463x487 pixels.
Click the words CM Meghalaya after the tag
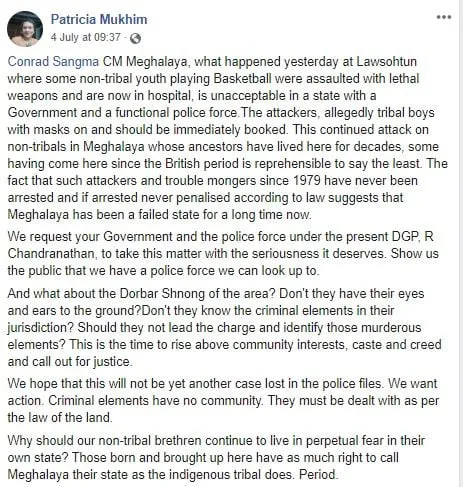(145, 62)
